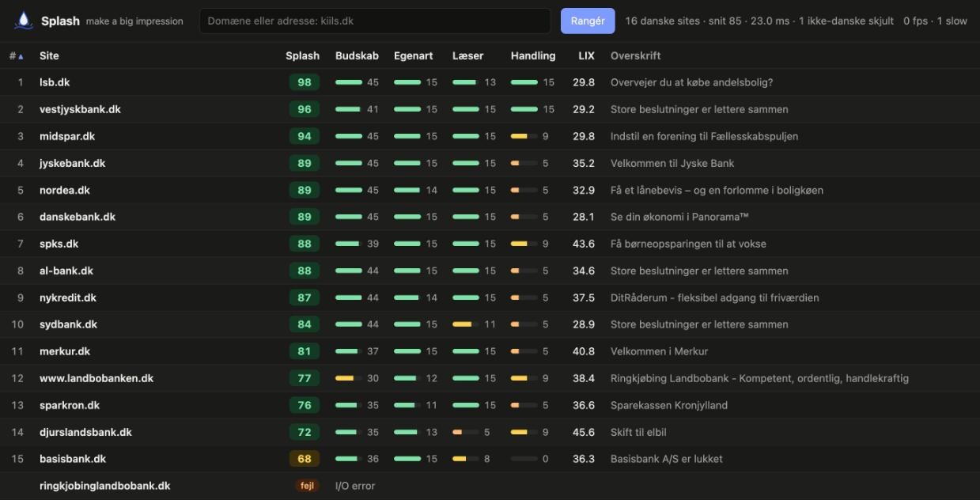Screen dimensions: 980x500
Task: Click the 77 Splash score for landbobanken
Action: click(x=305, y=378)
